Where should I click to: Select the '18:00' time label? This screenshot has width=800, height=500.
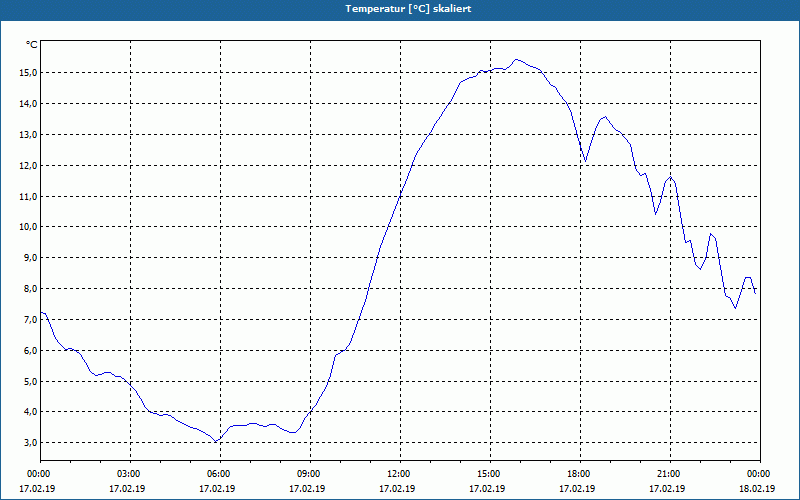point(580,474)
